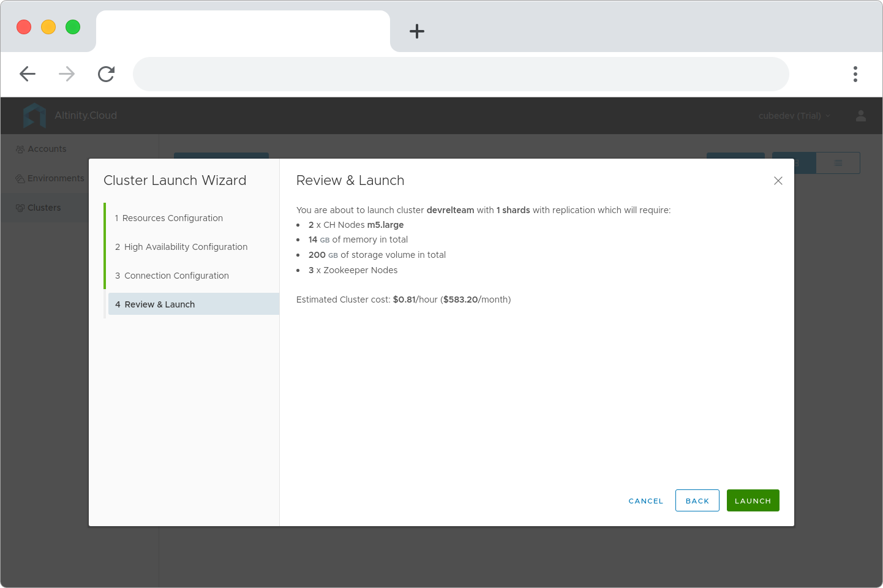Open Environments in the sidebar
This screenshot has height=588, width=883.
point(50,178)
